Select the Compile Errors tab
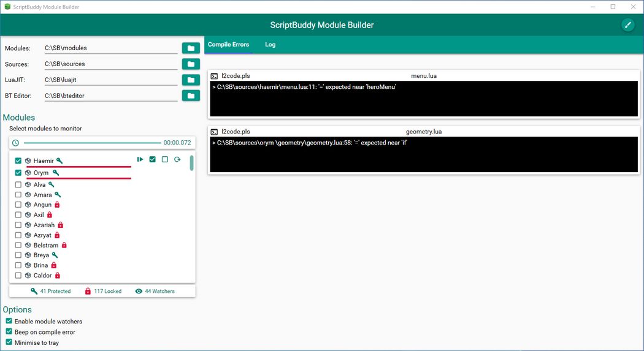The height and width of the screenshot is (351, 644). coord(228,45)
